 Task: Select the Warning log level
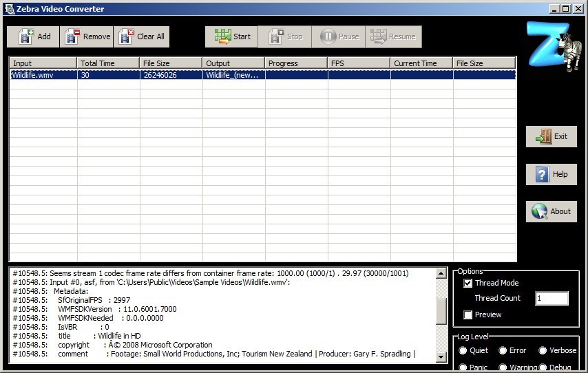point(503,367)
